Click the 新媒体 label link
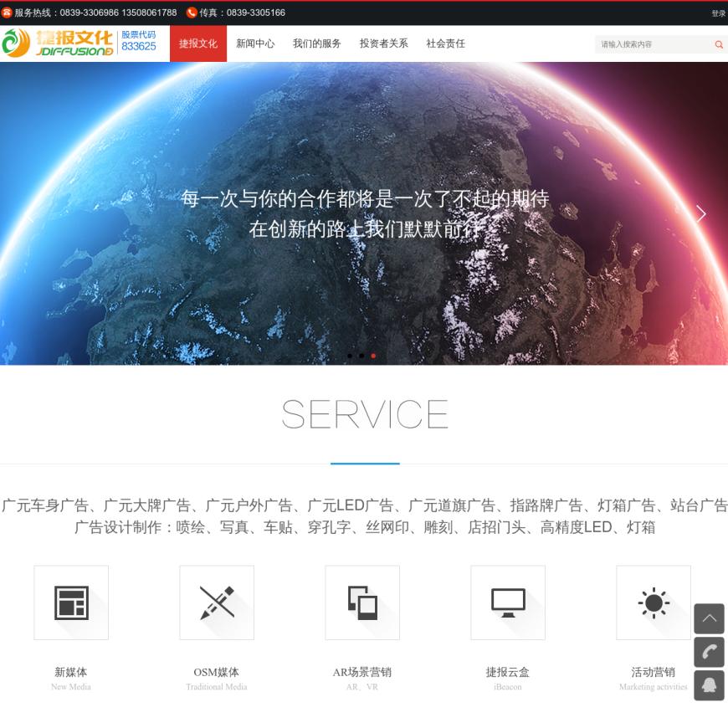The width and height of the screenshot is (728, 728). coord(71,672)
